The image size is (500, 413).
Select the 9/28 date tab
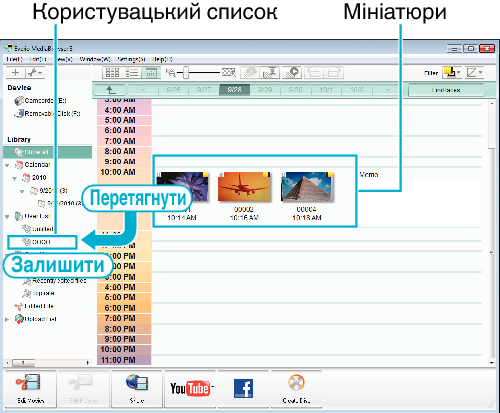[234, 90]
